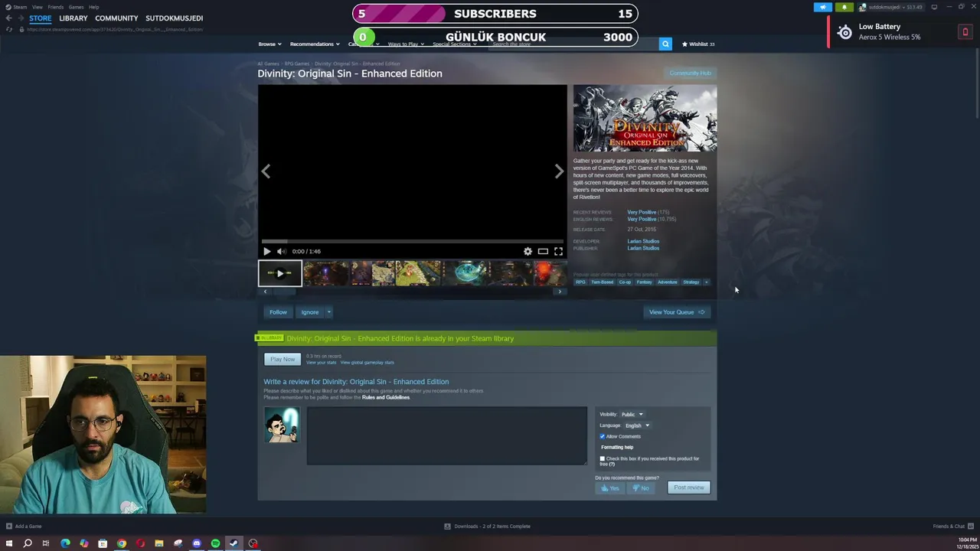980x551 pixels.
Task: Open Rules and Guidelines link
Action: coord(386,397)
